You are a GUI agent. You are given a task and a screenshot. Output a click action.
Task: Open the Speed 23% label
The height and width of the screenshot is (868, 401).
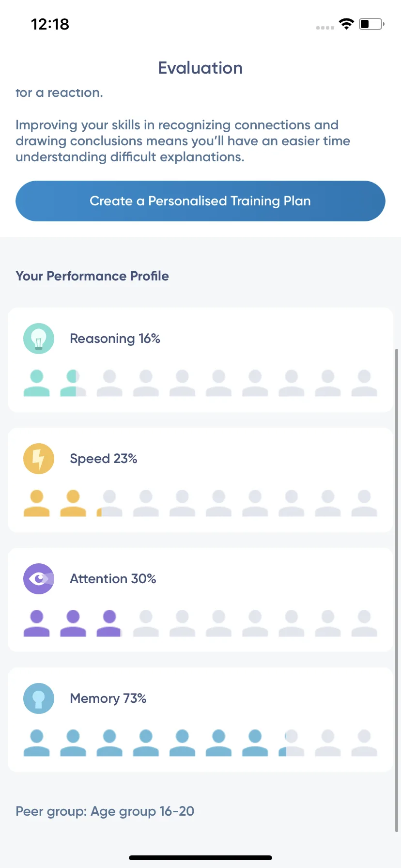pos(104,459)
